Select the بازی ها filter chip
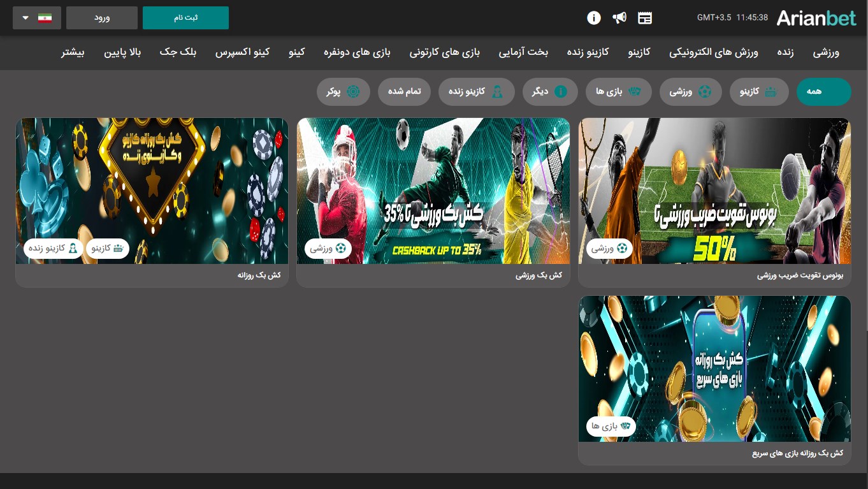The image size is (868, 489). (x=618, y=92)
